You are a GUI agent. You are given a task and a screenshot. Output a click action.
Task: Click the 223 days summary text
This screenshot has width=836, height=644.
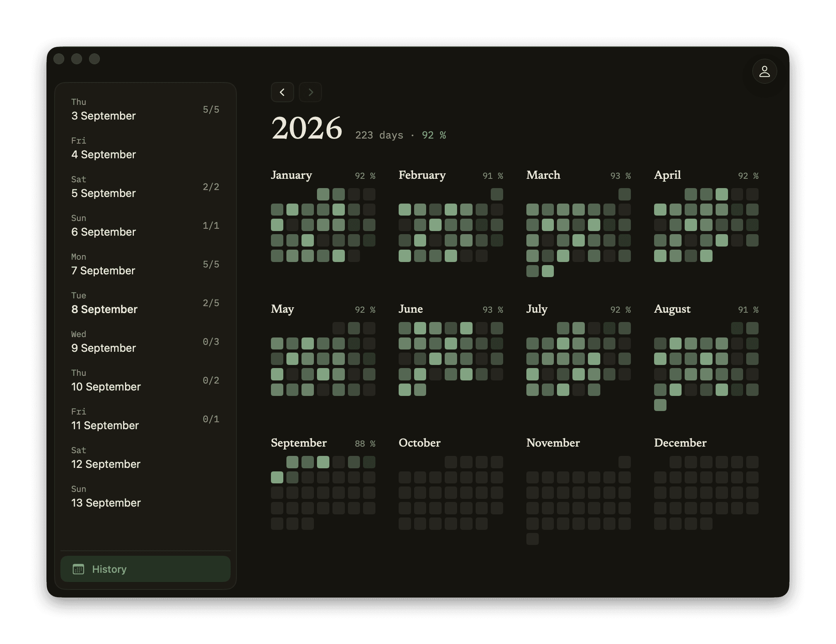tap(379, 135)
